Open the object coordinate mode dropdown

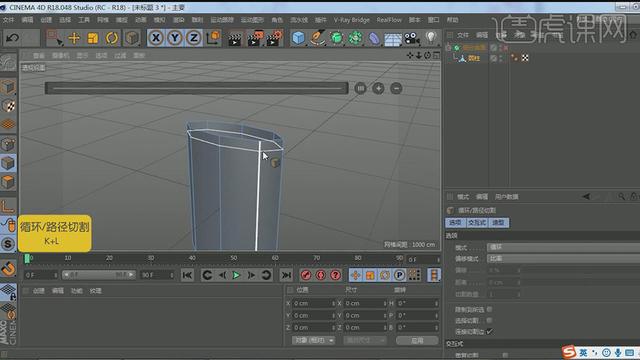pos(313,340)
